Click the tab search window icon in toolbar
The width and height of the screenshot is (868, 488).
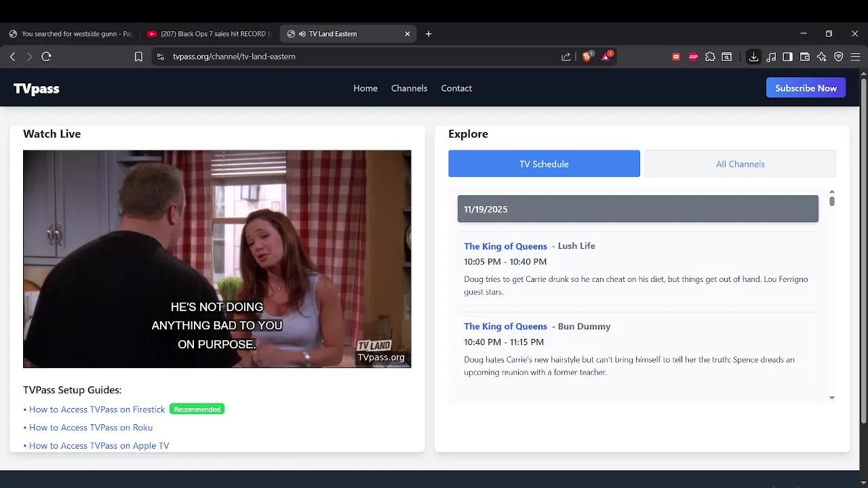click(727, 57)
